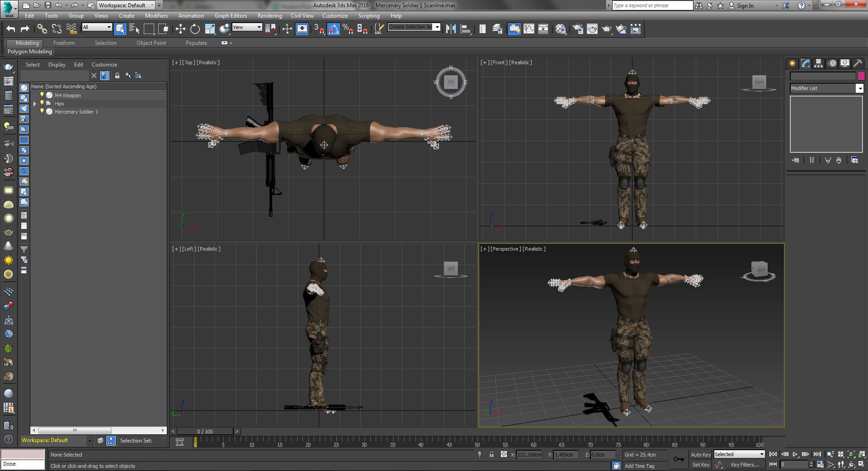Open Reference Coordinate System View dropdown
The image size is (868, 471).
coord(247,27)
